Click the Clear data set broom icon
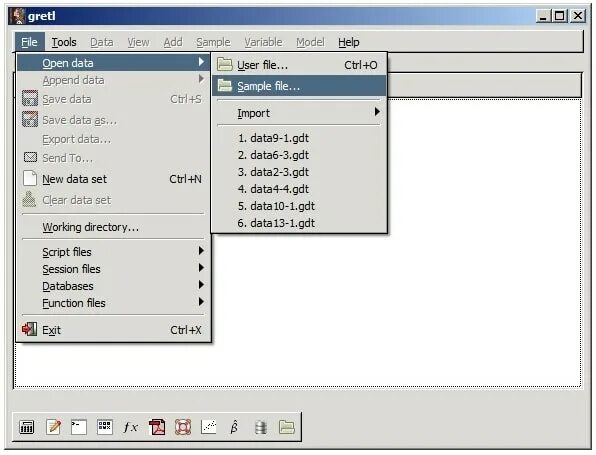 click(29, 199)
